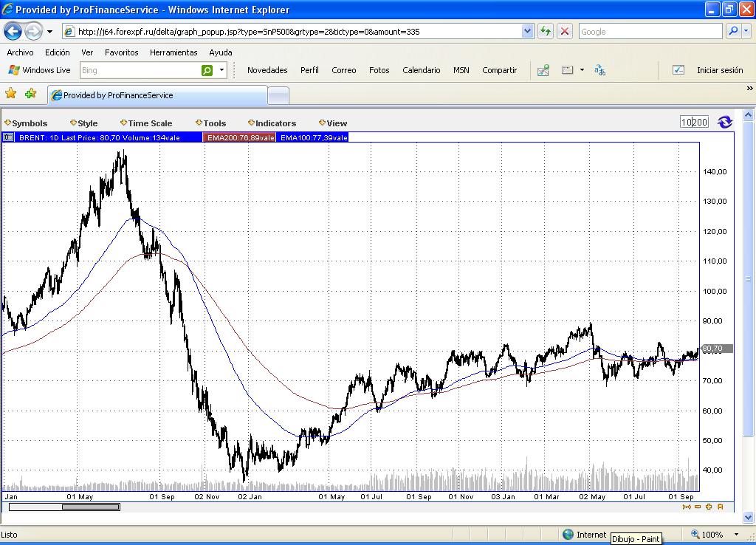Click the Google search box
Viewport: 756px width, 545px height.
coord(650,32)
